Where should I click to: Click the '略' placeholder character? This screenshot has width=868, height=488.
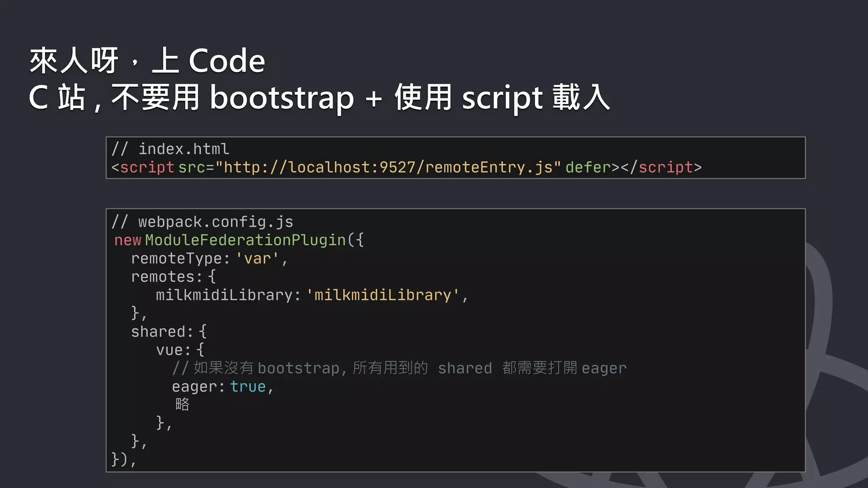tap(183, 405)
